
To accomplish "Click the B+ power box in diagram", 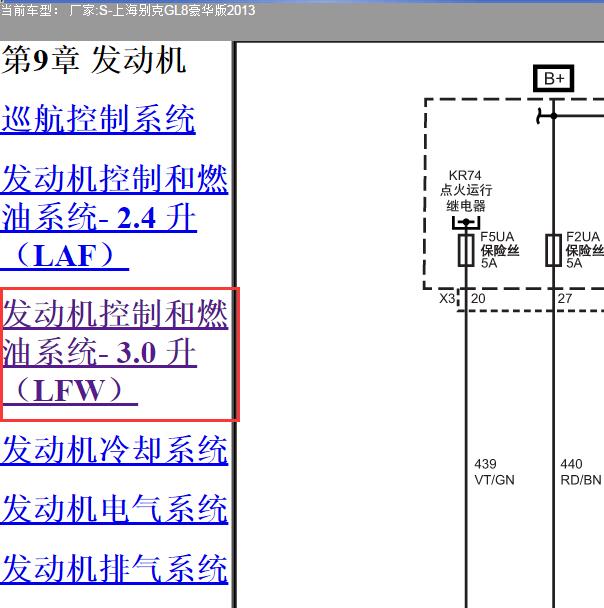I will coord(553,78).
